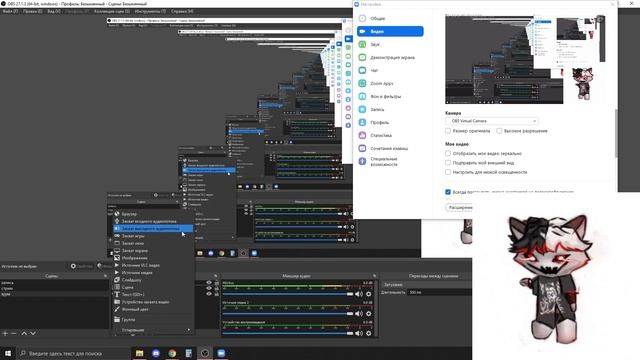
Task: Open the Коллекция сцен menu in OBS
Action: pos(111,11)
